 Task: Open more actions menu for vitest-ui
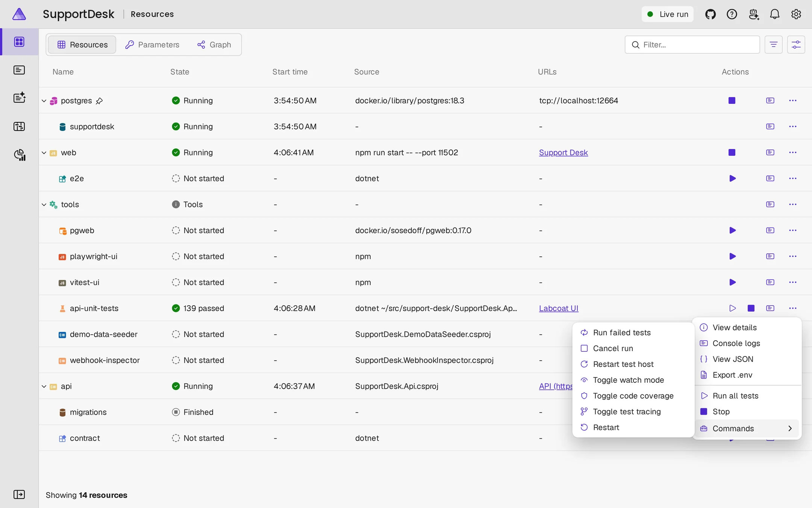[793, 282]
